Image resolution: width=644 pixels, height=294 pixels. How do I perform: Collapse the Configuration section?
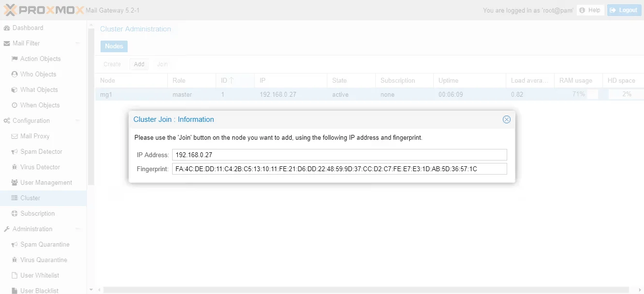(x=77, y=120)
